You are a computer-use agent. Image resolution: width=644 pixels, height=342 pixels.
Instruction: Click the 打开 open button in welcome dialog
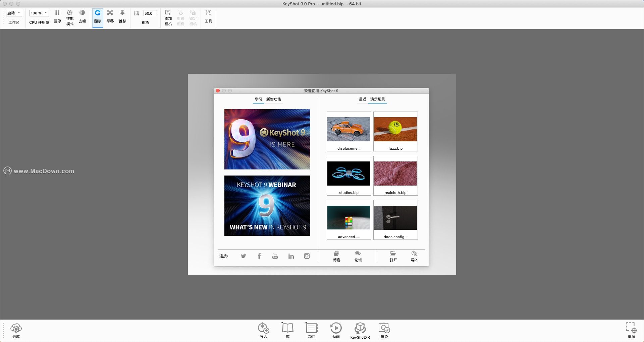pos(393,256)
